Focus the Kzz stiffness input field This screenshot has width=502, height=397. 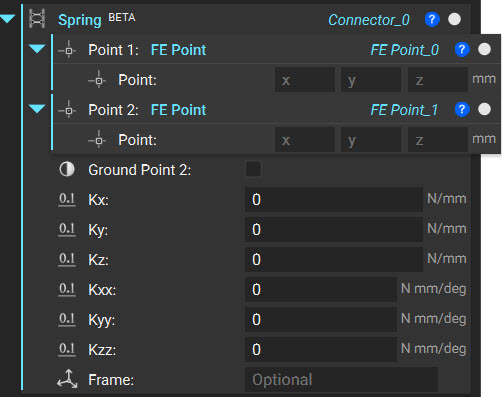(321, 349)
